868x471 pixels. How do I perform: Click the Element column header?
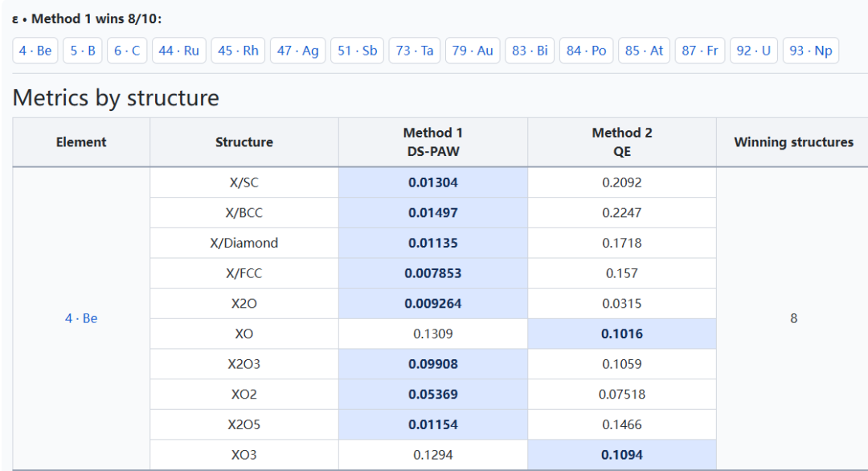81,142
